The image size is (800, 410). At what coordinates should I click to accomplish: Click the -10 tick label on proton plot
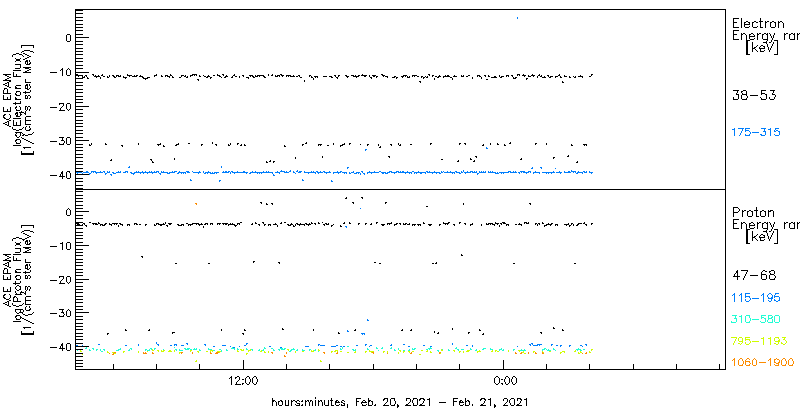(63, 245)
